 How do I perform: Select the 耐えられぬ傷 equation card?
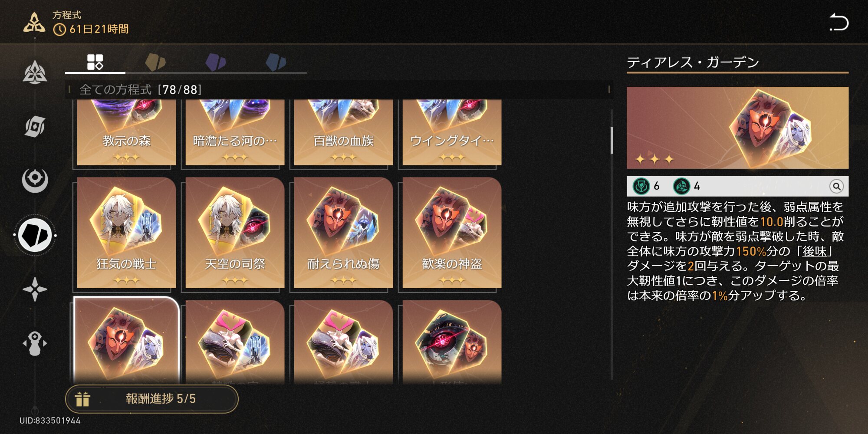pos(343,233)
